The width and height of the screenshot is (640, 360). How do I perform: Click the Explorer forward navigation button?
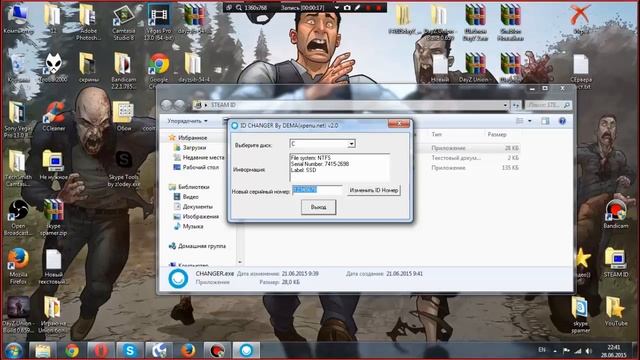coord(179,105)
